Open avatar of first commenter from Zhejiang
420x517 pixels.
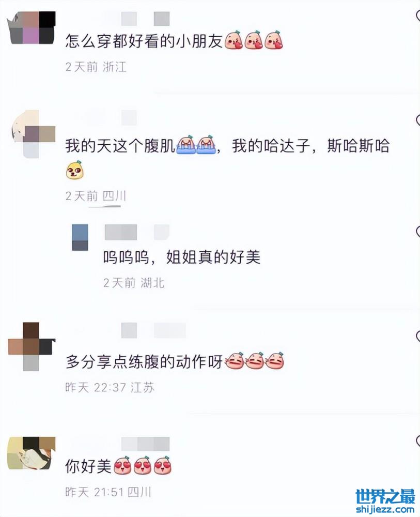(x=31, y=28)
